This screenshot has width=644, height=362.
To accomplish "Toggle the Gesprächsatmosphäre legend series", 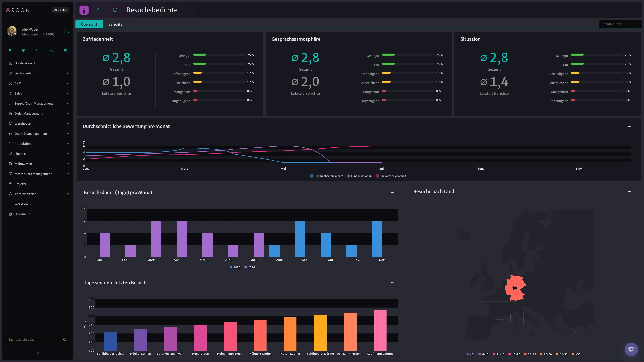I will click(x=327, y=176).
